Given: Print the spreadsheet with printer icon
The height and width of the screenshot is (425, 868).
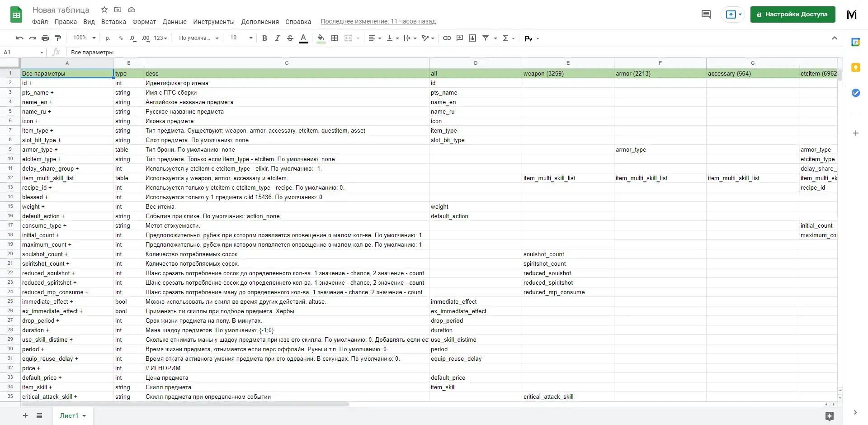Looking at the screenshot, I should pyautogui.click(x=45, y=38).
